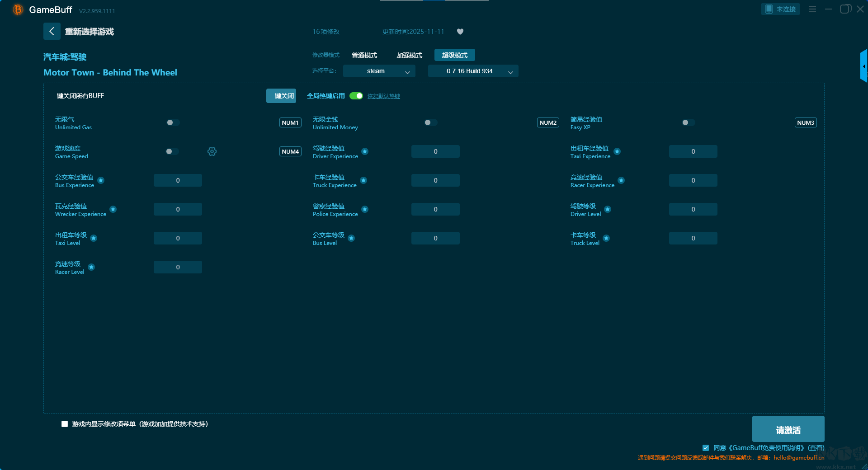Select the 加强模式 mode tab
The width and height of the screenshot is (868, 470).
pyautogui.click(x=409, y=55)
